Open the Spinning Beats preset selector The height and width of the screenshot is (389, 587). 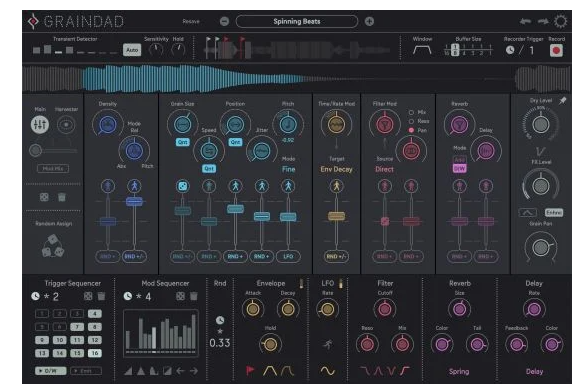click(296, 21)
